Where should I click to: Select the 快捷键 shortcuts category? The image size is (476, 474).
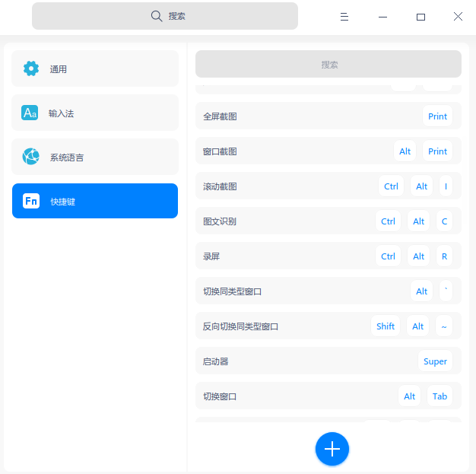95,201
